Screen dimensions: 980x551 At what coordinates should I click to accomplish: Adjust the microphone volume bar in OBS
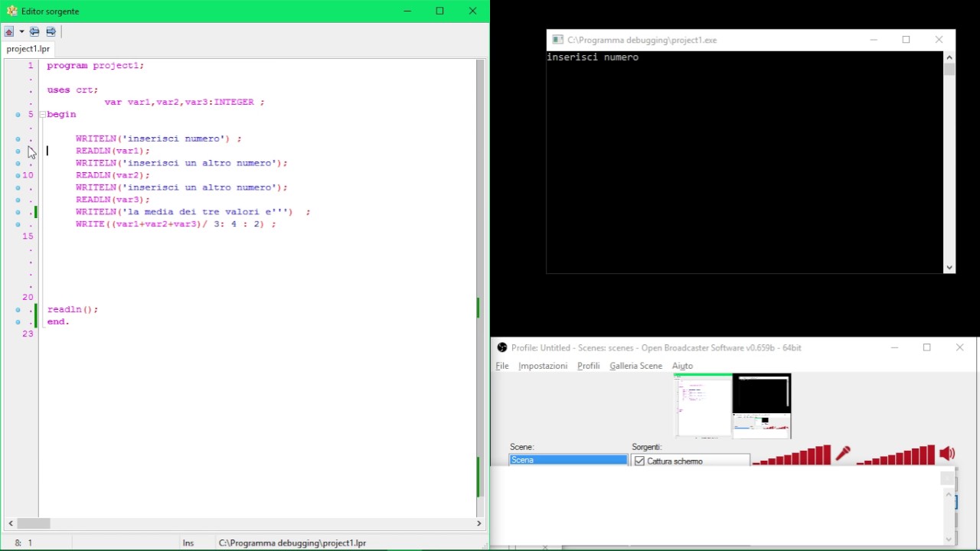pyautogui.click(x=792, y=455)
